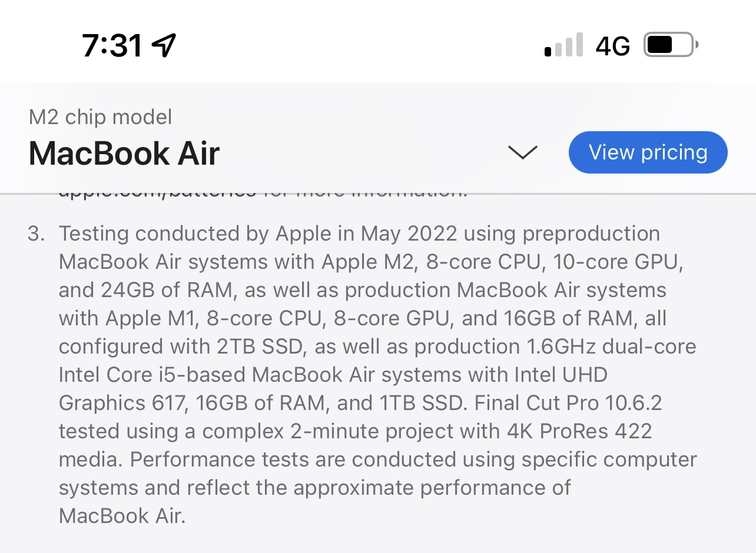Tap footnote number 3

click(x=36, y=234)
